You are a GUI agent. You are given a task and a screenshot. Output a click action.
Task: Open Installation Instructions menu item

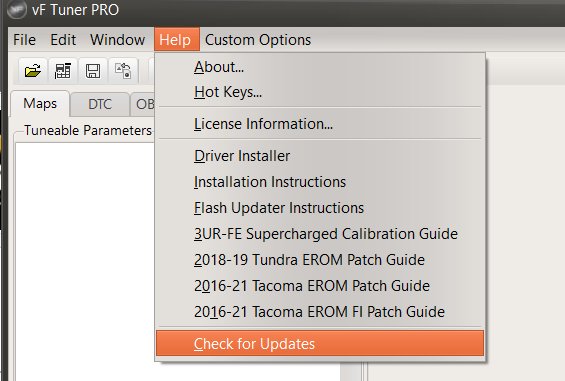point(320,182)
